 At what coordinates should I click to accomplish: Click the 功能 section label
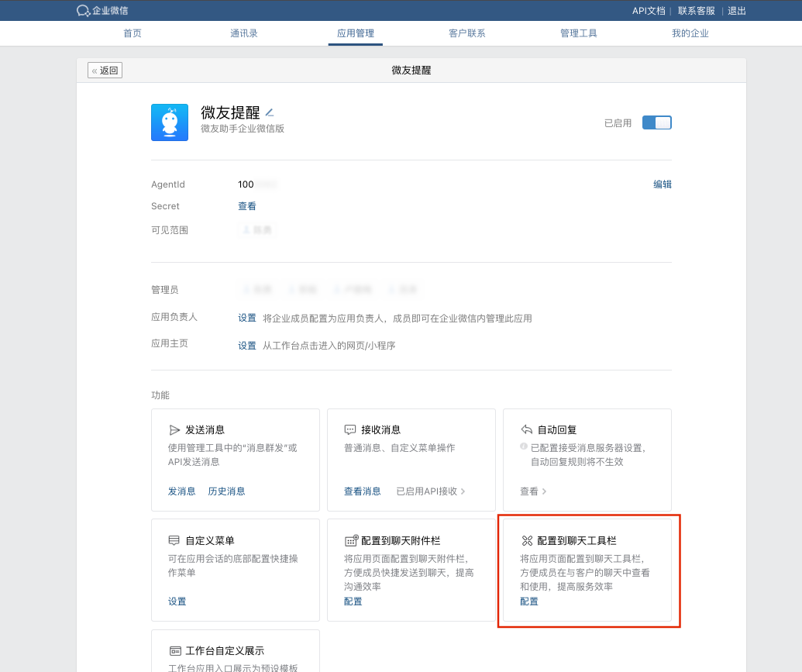tap(160, 395)
